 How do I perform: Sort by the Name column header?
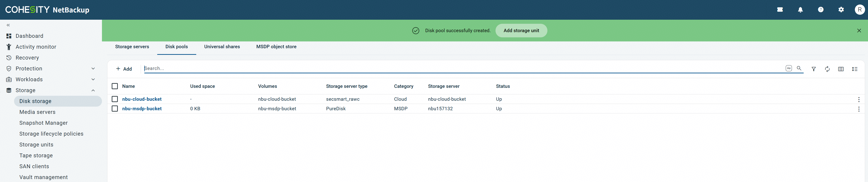[128, 86]
